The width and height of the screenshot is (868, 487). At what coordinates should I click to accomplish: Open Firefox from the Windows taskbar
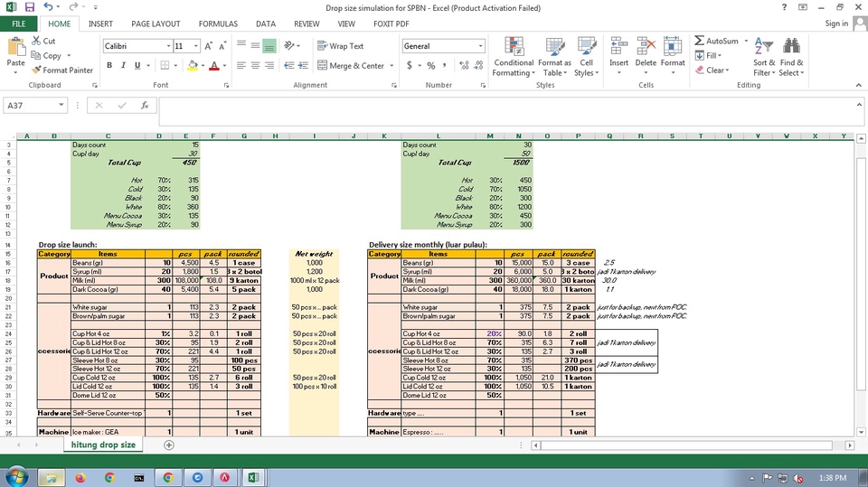coord(80,477)
